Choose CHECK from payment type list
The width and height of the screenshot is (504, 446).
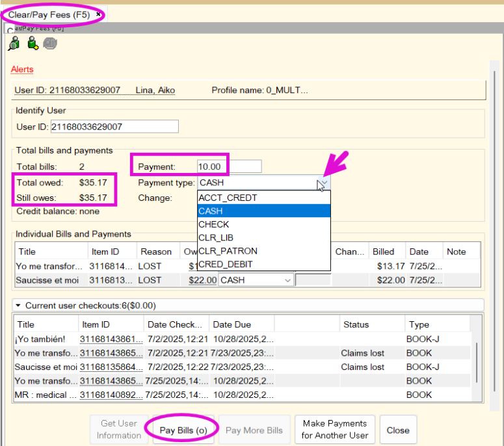(x=264, y=224)
